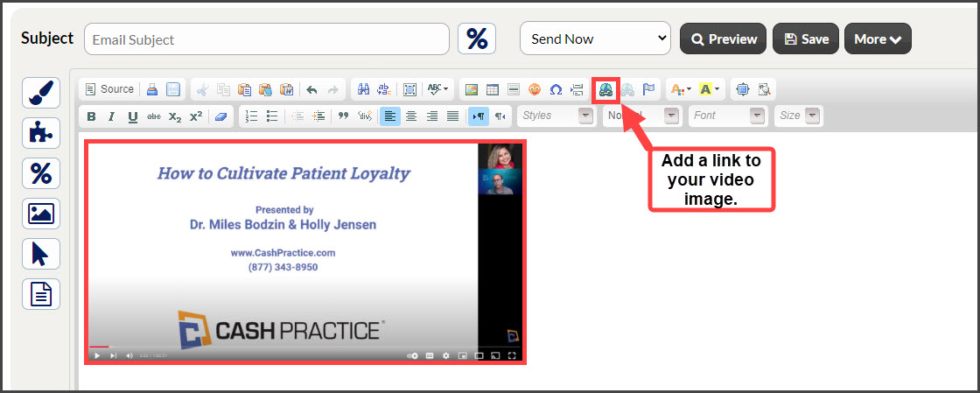Click the Select All icon
980x393 pixels.
click(x=409, y=89)
